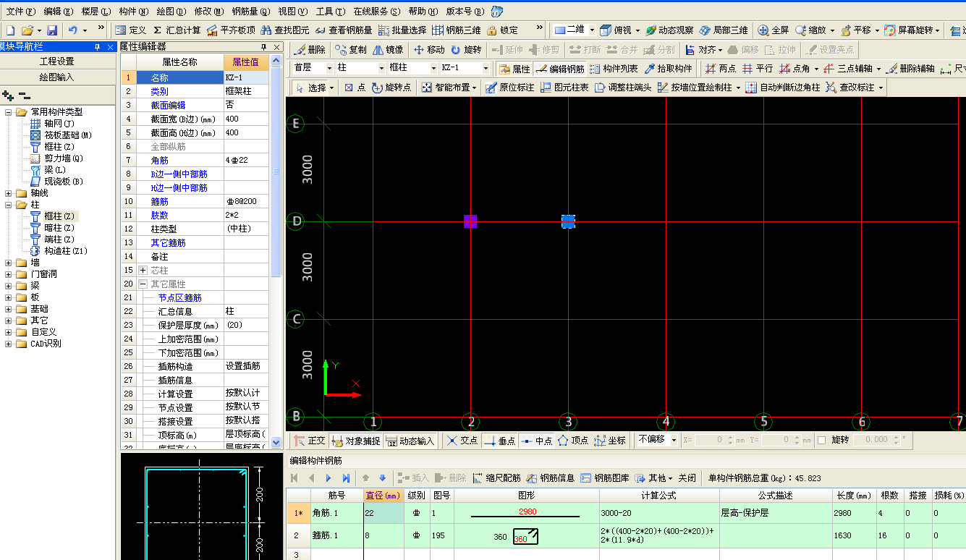Open the 钢筋量 menu
This screenshot has width=966, height=560.
250,12
